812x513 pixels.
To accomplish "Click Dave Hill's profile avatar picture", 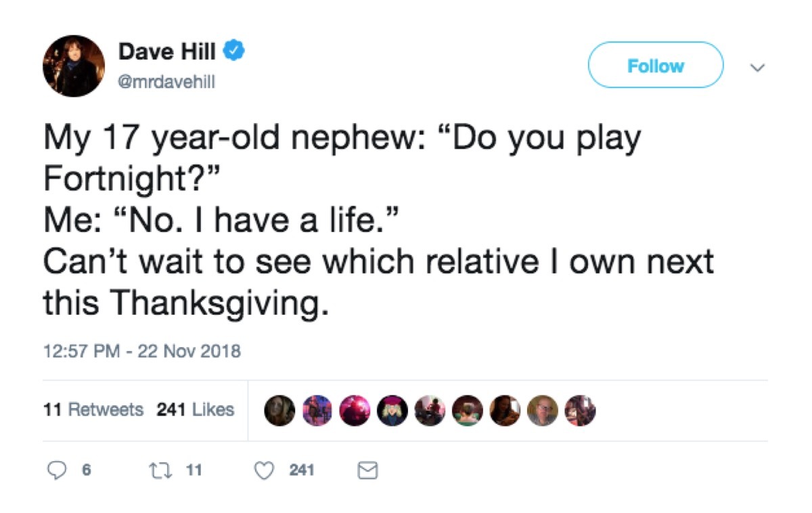I will (x=73, y=65).
